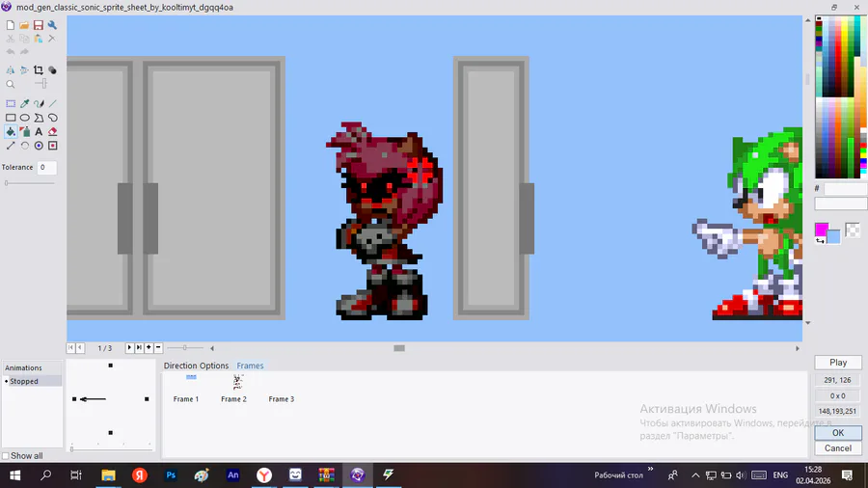Viewport: 868px width, 488px height.
Task: Click the ENG language indicator
Action: click(x=780, y=475)
